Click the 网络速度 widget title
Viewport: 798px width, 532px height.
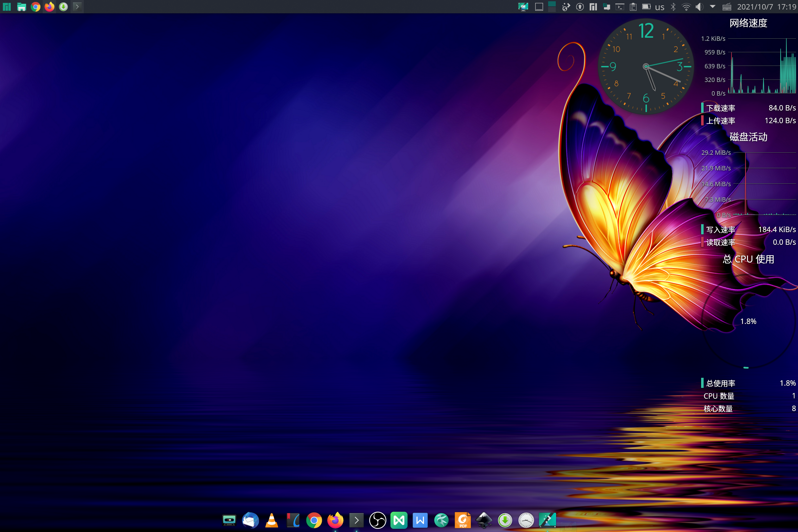[x=748, y=23]
